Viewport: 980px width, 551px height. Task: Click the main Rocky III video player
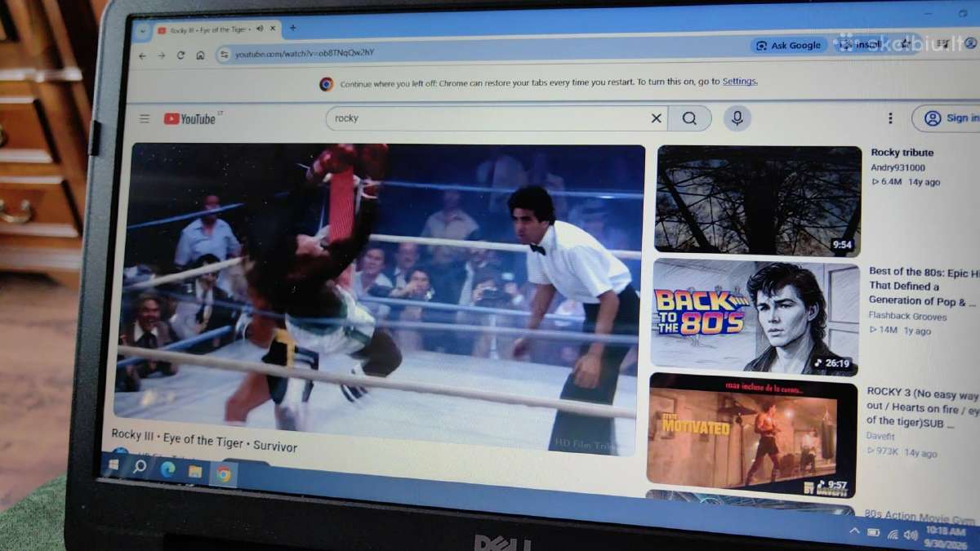pyautogui.click(x=378, y=298)
